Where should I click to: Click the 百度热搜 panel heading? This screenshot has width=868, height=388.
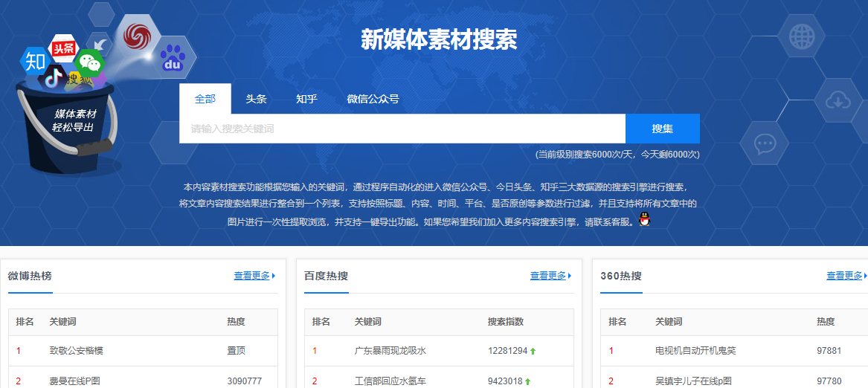tap(326, 277)
